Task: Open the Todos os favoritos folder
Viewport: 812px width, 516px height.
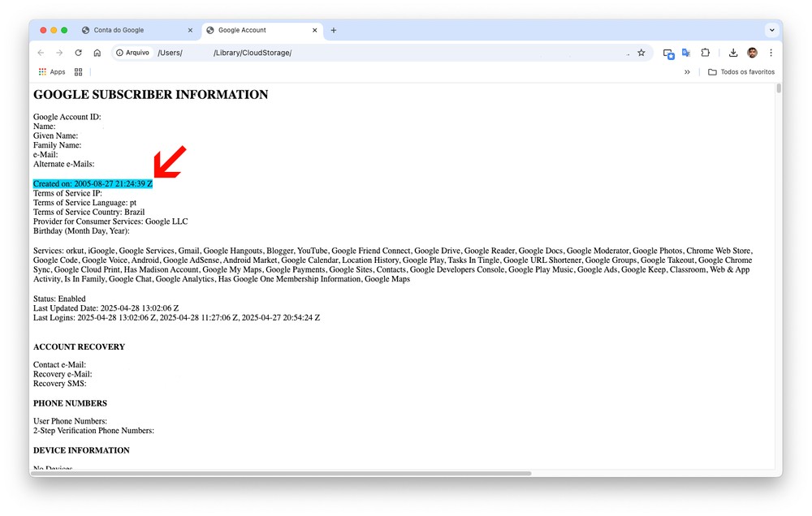Action: coord(741,72)
